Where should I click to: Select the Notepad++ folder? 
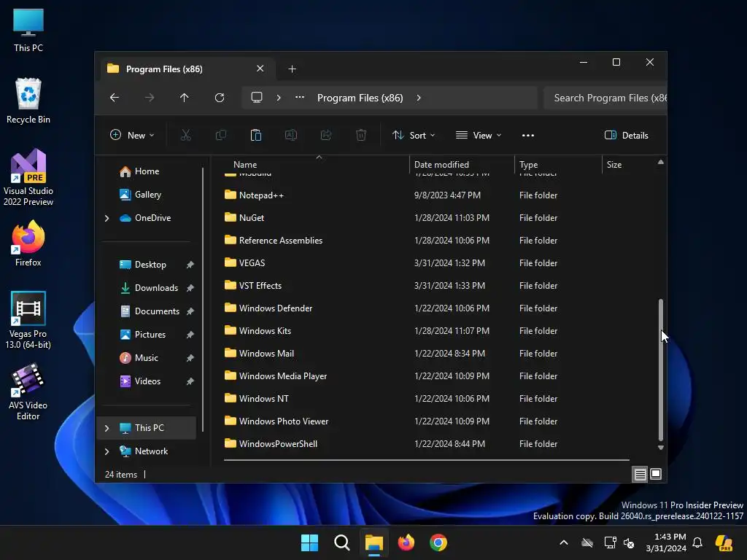[261, 195]
